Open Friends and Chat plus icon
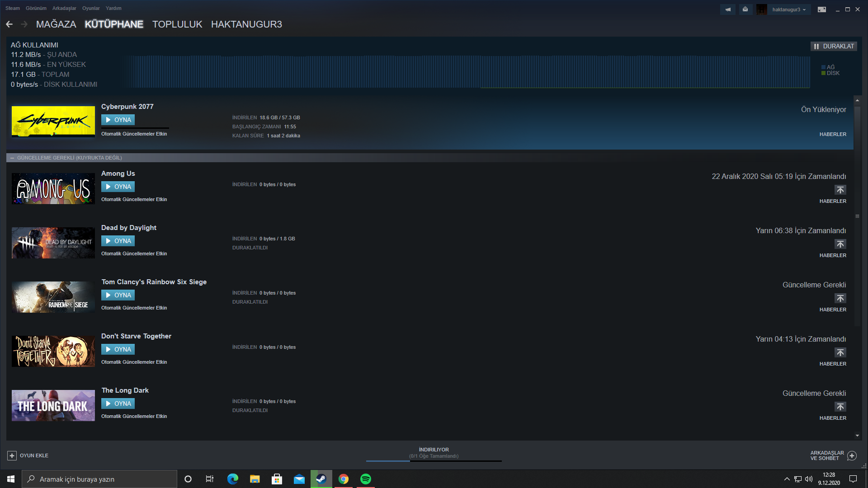 (x=852, y=455)
